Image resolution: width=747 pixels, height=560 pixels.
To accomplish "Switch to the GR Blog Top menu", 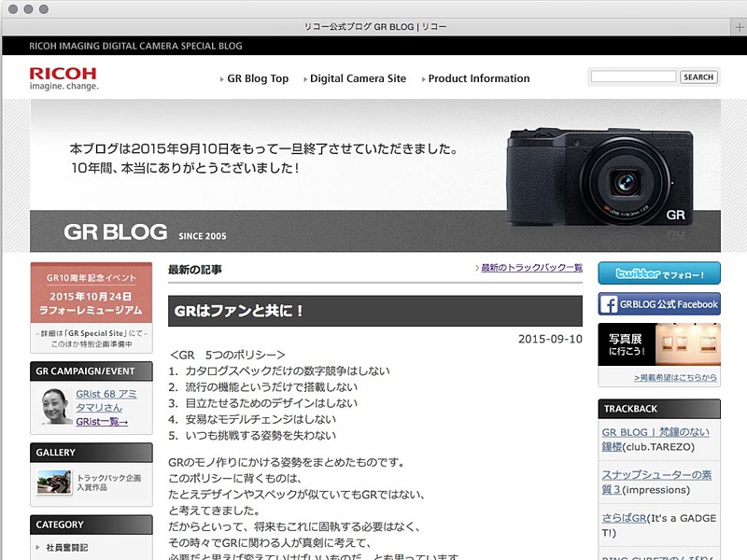I will tap(258, 78).
